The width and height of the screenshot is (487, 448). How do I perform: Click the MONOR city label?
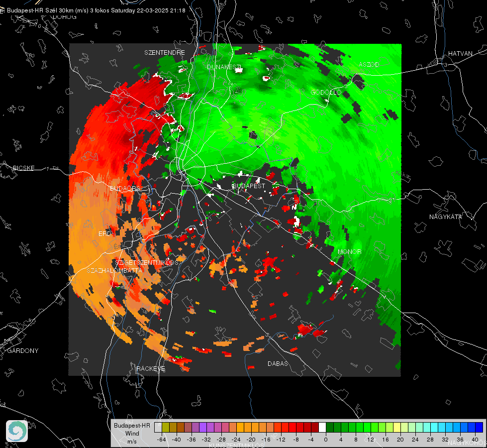point(349,251)
